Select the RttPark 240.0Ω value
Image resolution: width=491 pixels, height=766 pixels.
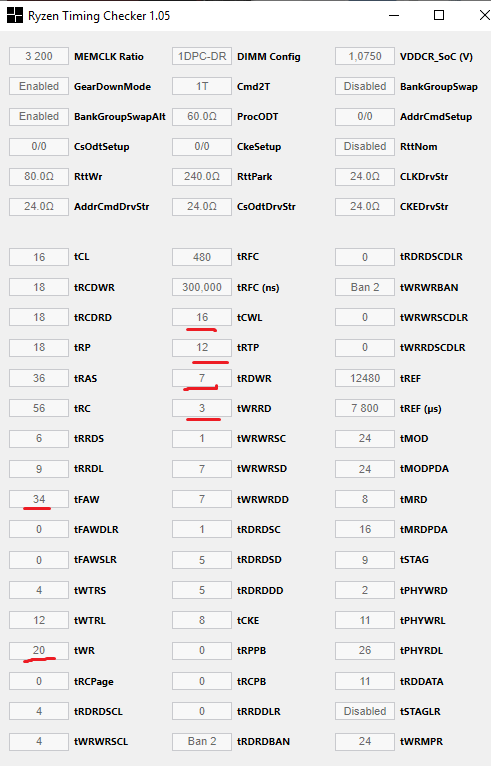202,176
